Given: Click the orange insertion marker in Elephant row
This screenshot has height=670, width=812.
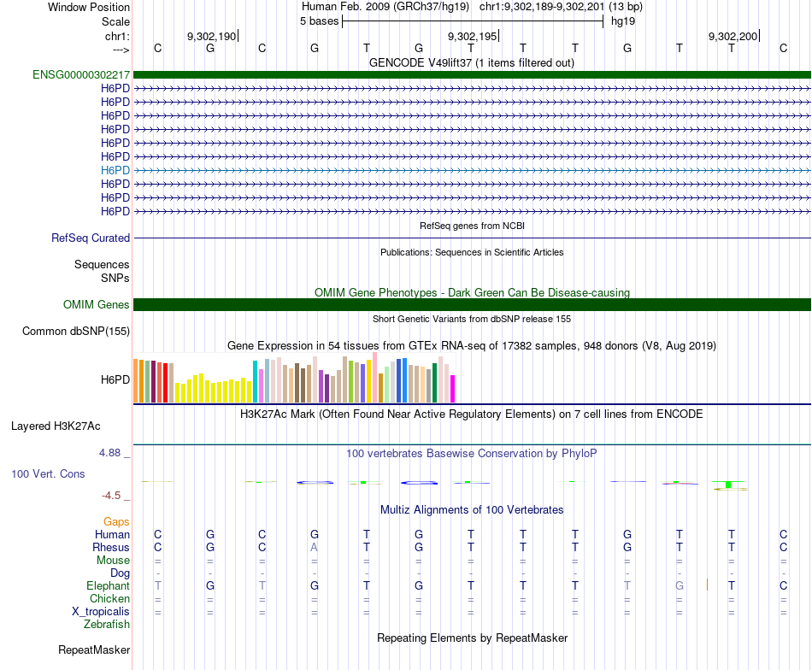Looking at the screenshot, I should click(x=707, y=585).
